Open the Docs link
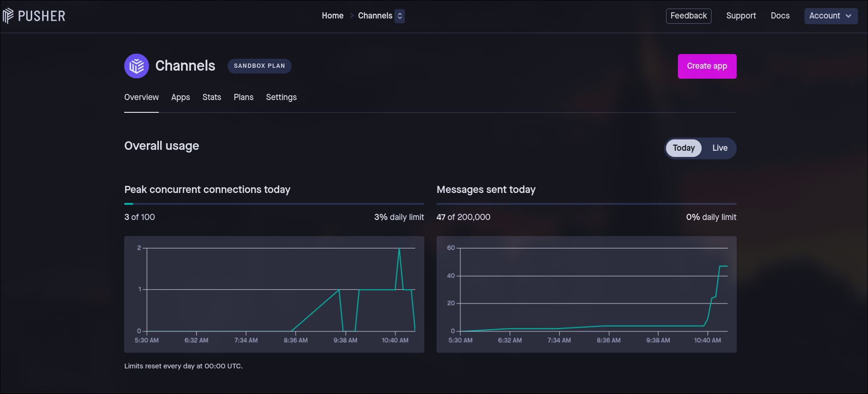868x394 pixels. [780, 16]
